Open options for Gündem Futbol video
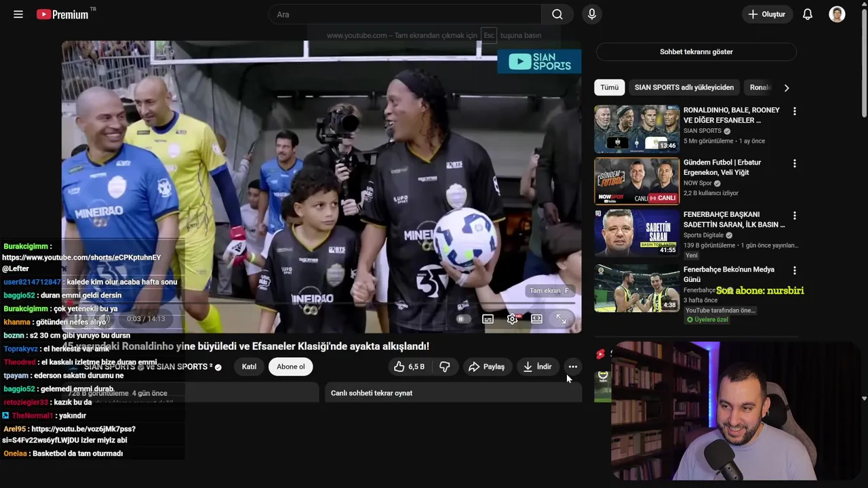This screenshot has width=868, height=488. tap(794, 163)
